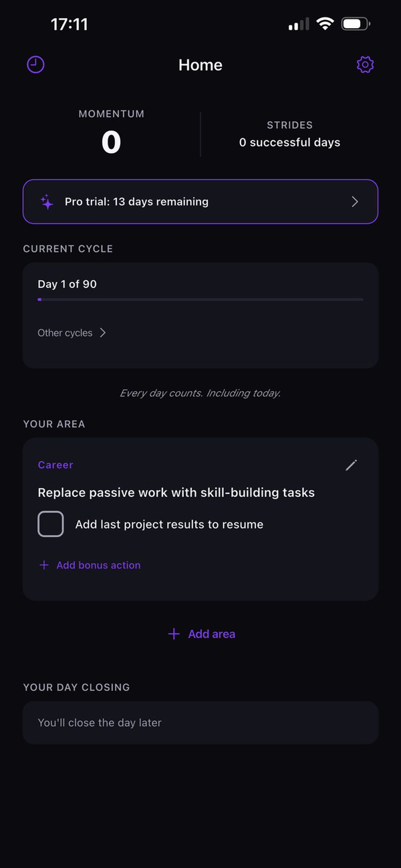Viewport: 401px width, 868px height.
Task: Tap the battery indicator
Action: pyautogui.click(x=355, y=23)
